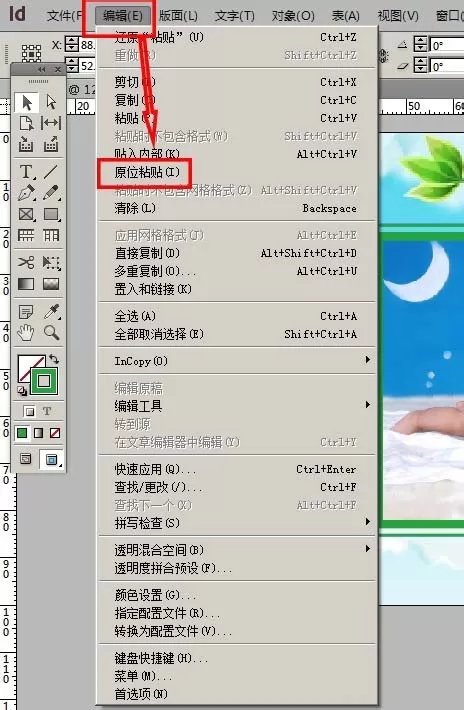Choose the Horizontal Grid tool

point(26,235)
